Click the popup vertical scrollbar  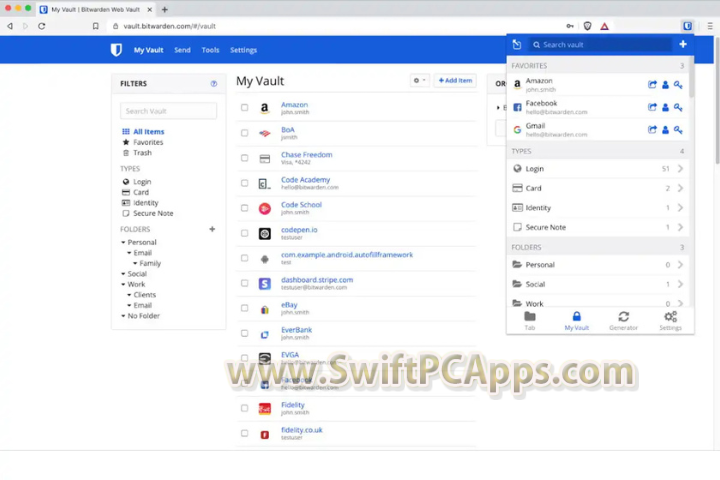coord(692,78)
